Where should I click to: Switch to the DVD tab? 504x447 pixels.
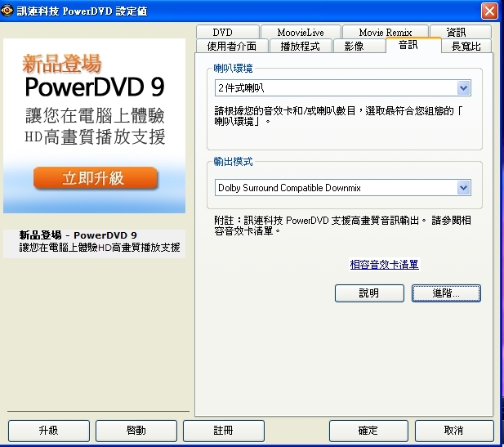click(x=228, y=32)
